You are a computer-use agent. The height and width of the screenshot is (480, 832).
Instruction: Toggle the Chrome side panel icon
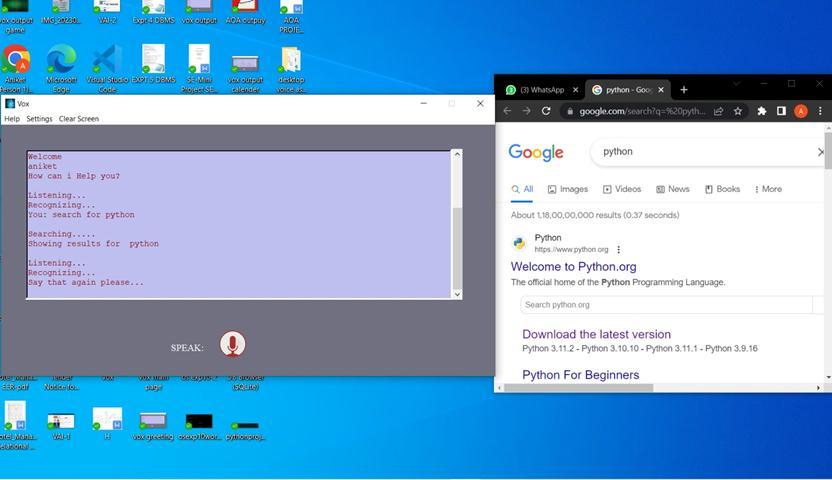[781, 111]
